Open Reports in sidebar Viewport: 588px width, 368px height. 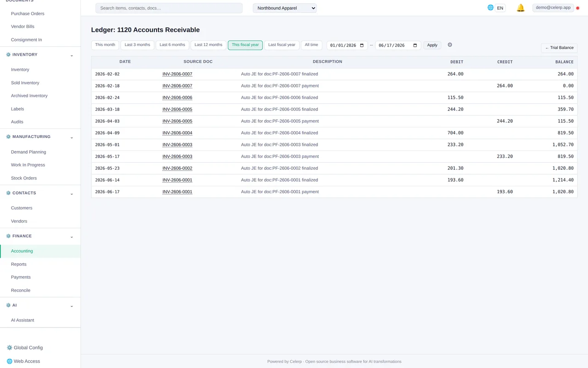click(x=19, y=264)
